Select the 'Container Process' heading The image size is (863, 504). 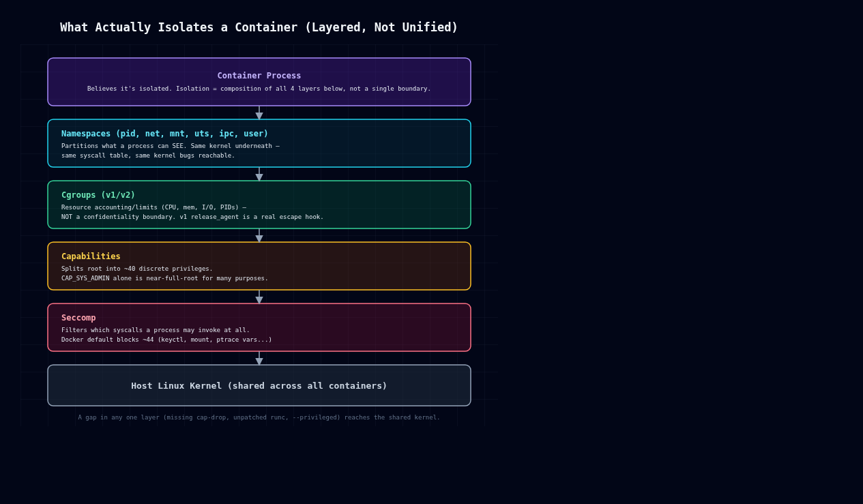tap(259, 76)
